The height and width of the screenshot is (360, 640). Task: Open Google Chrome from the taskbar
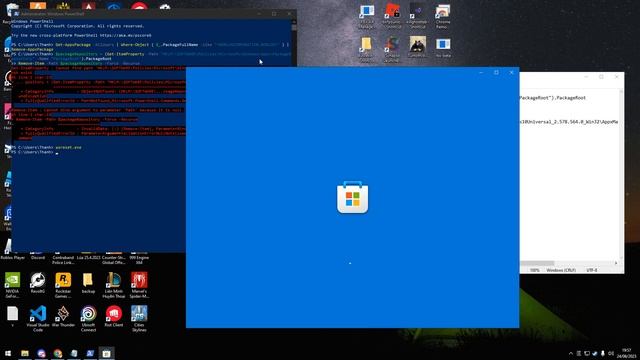tap(58, 353)
